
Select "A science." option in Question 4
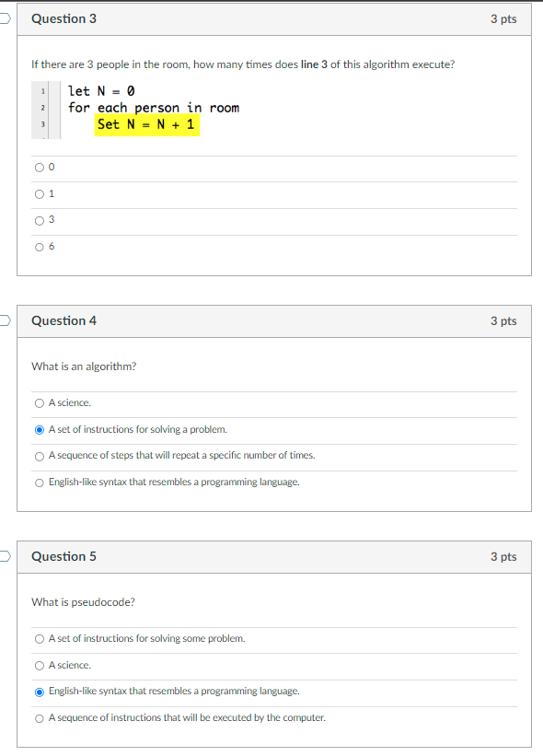tap(40, 402)
